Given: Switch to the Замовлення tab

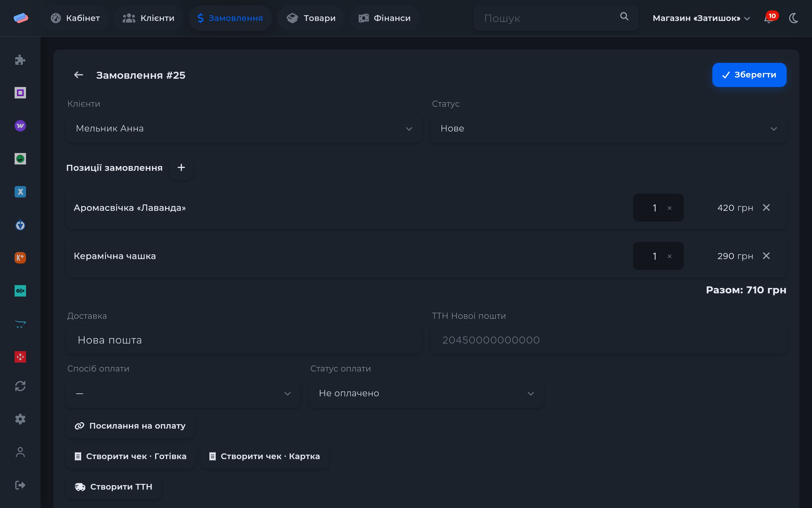Looking at the screenshot, I should click(x=230, y=18).
